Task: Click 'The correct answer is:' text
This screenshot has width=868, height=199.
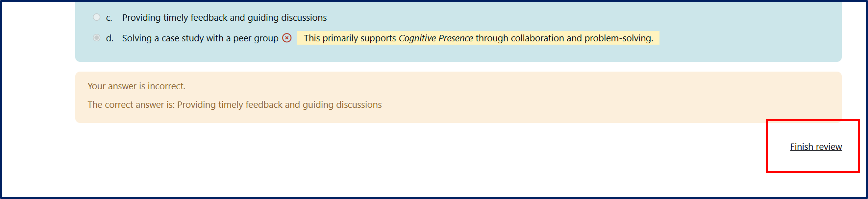Action: pos(131,105)
